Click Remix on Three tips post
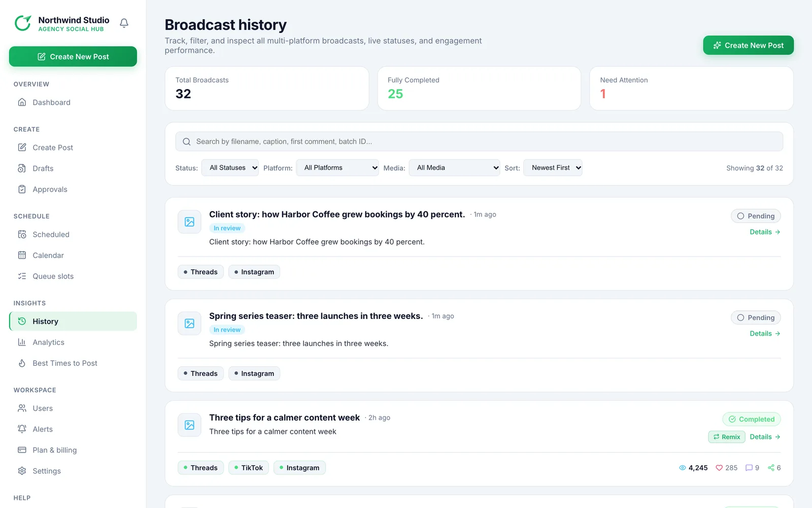Image resolution: width=812 pixels, height=508 pixels. click(727, 437)
